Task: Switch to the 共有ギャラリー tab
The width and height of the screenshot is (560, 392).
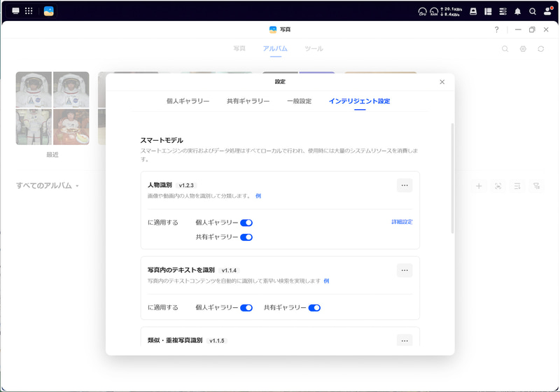Action: click(x=248, y=101)
